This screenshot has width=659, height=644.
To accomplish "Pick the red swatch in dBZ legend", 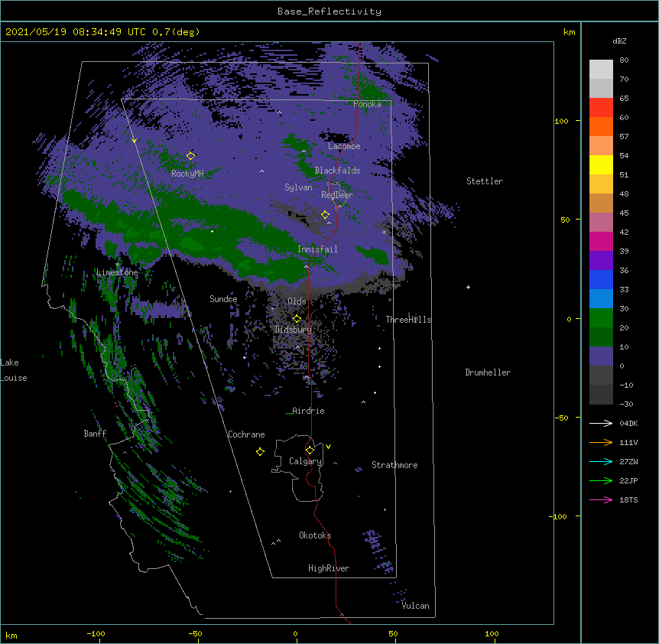I will tap(601, 108).
